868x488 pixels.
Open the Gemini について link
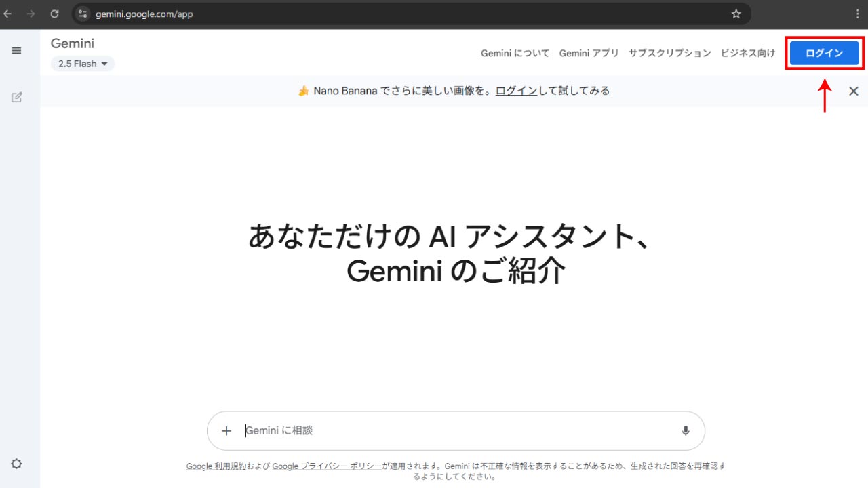(x=515, y=53)
